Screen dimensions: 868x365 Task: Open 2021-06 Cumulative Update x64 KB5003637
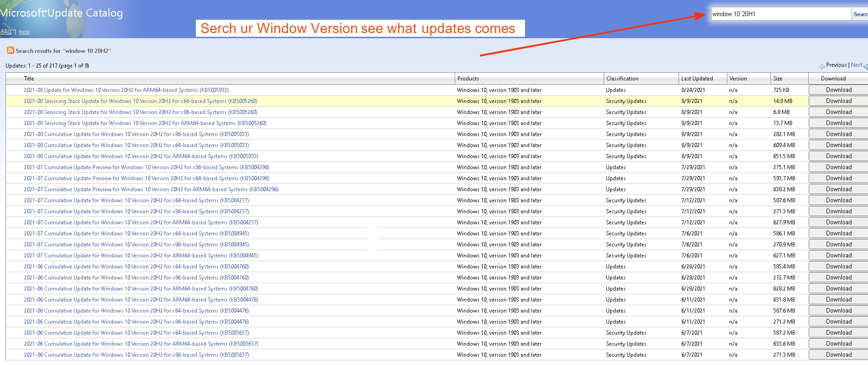[137, 333]
